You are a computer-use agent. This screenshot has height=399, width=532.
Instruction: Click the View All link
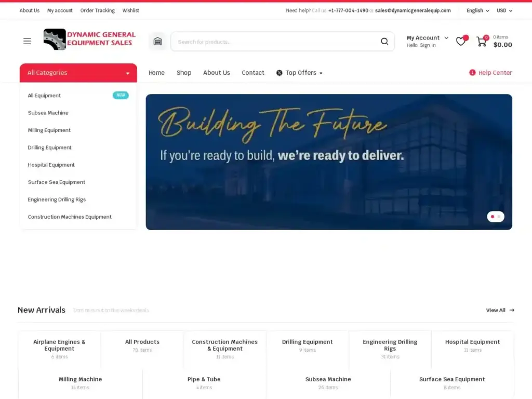click(500, 310)
